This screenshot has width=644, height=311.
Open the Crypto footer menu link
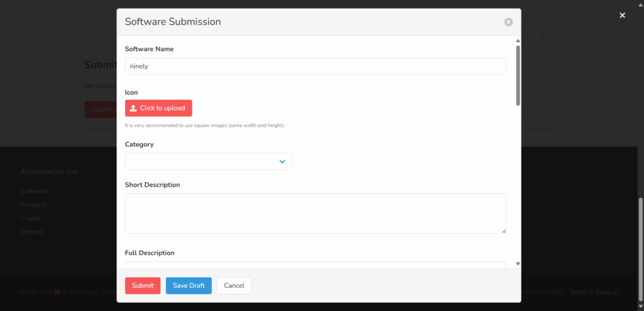click(30, 218)
